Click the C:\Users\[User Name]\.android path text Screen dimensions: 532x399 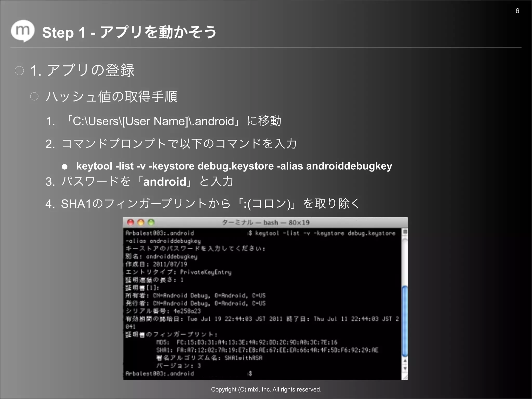[153, 121]
